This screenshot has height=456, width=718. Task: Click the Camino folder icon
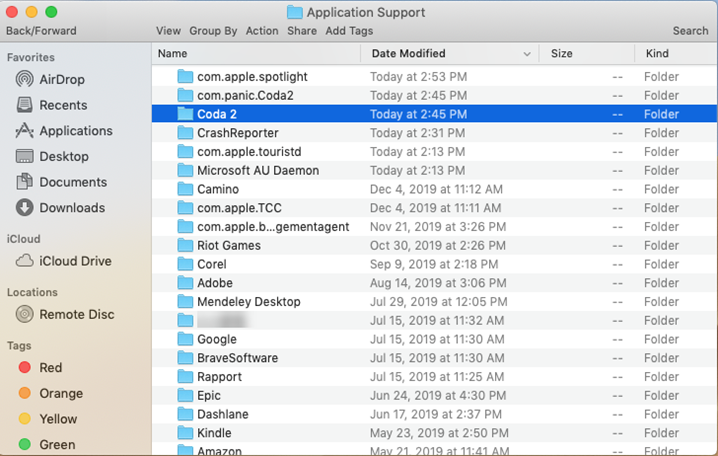pyautogui.click(x=185, y=189)
